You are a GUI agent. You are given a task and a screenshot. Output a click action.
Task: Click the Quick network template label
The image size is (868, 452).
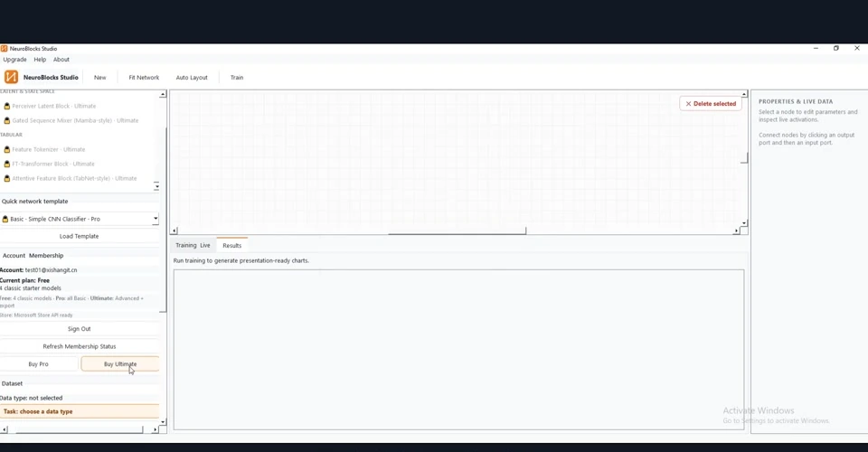tap(35, 202)
